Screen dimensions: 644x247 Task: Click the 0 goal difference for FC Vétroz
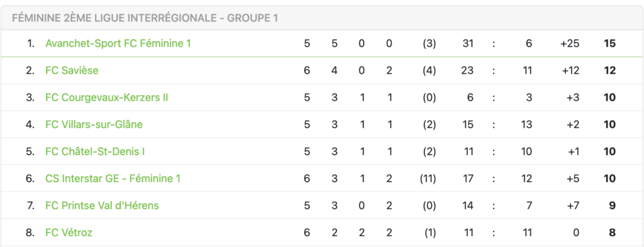tap(576, 233)
